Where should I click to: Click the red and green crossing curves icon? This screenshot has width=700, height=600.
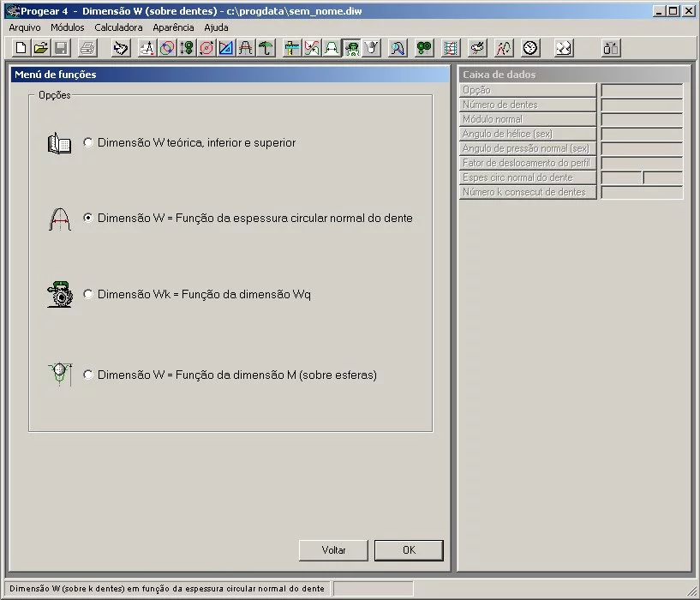coord(312,48)
